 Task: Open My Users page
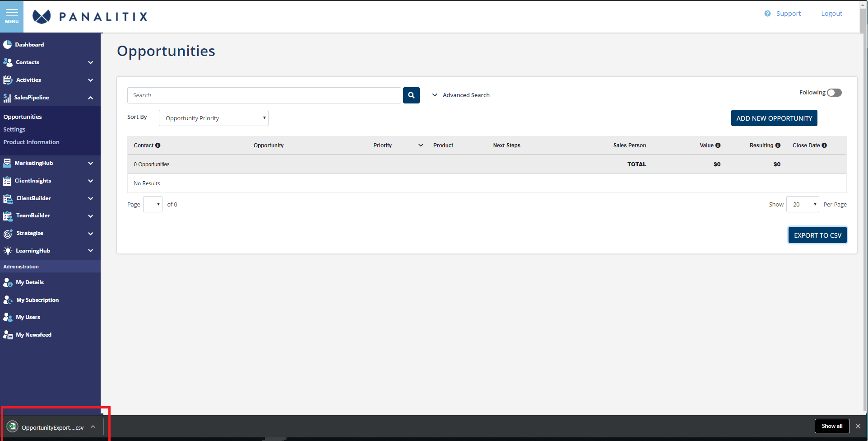tap(28, 317)
